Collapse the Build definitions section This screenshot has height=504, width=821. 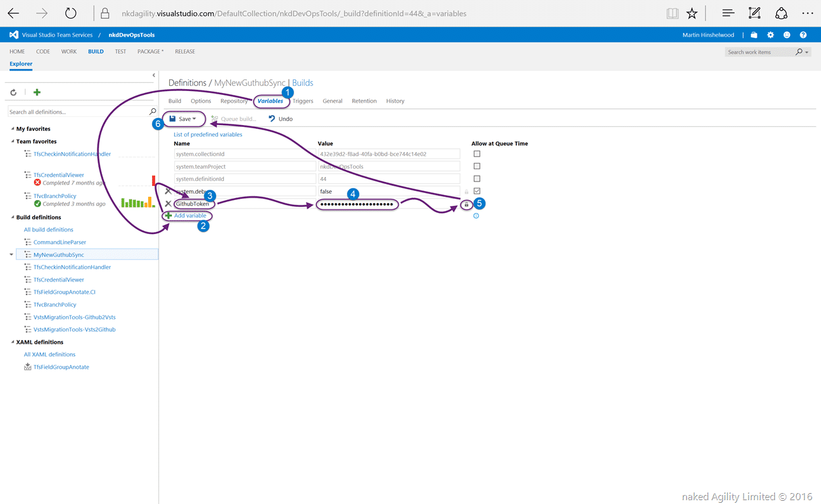[13, 217]
